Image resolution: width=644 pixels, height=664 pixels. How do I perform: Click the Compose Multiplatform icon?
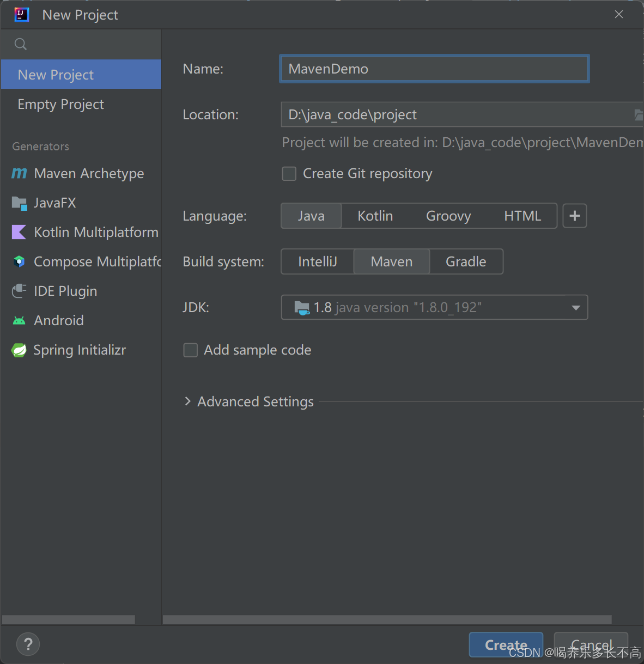coord(19,261)
